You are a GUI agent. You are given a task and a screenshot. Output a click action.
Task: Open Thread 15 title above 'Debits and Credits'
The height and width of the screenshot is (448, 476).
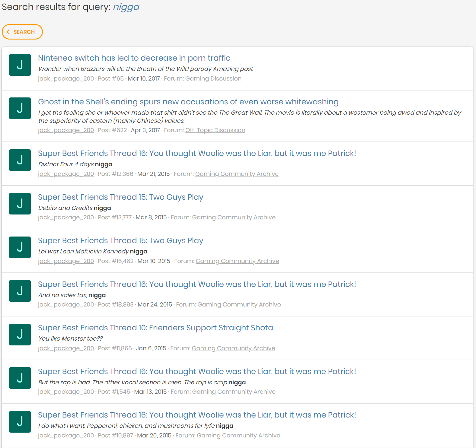[x=120, y=197]
